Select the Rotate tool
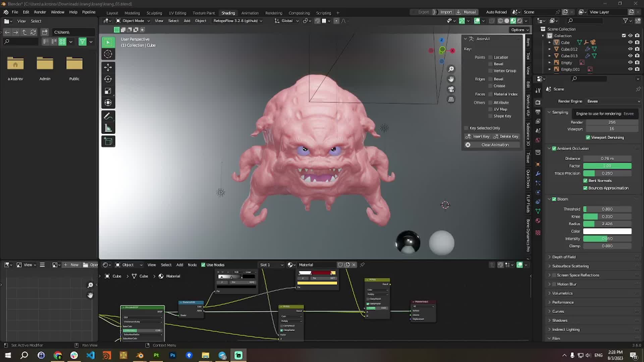The image size is (644, 362). click(108, 79)
